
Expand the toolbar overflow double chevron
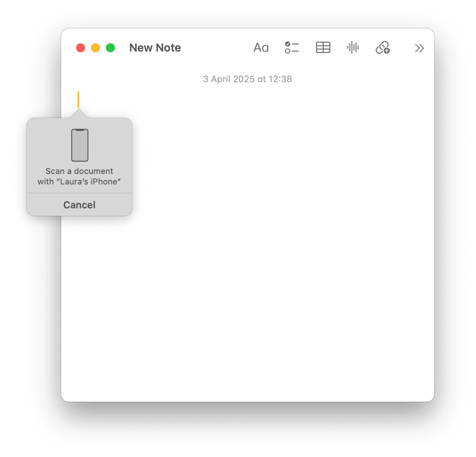[x=419, y=48]
